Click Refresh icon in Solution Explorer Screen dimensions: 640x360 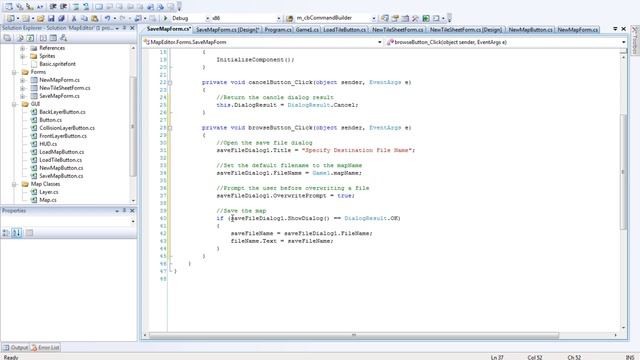(x=30, y=38)
